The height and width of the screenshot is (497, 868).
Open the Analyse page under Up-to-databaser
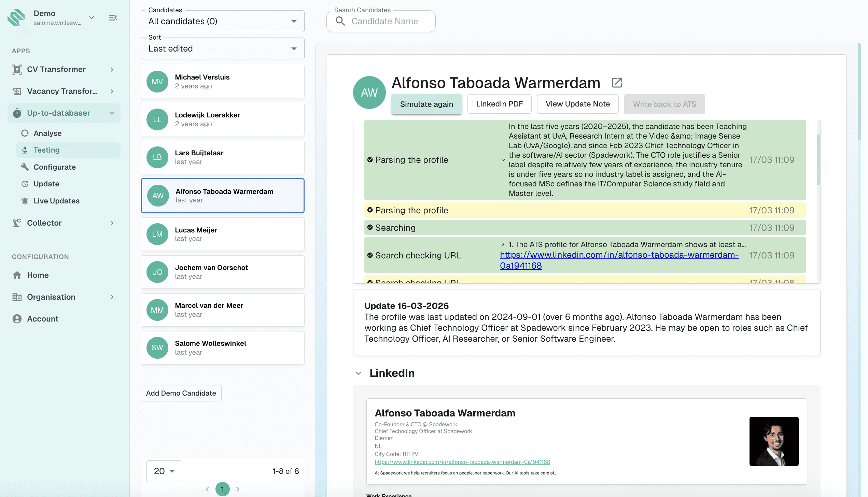pos(47,133)
